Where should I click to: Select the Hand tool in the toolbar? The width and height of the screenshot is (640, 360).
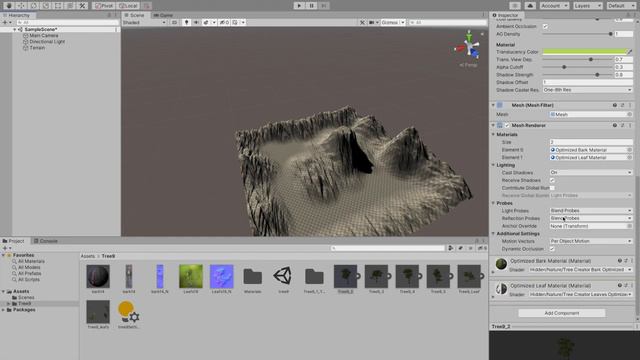(9, 6)
